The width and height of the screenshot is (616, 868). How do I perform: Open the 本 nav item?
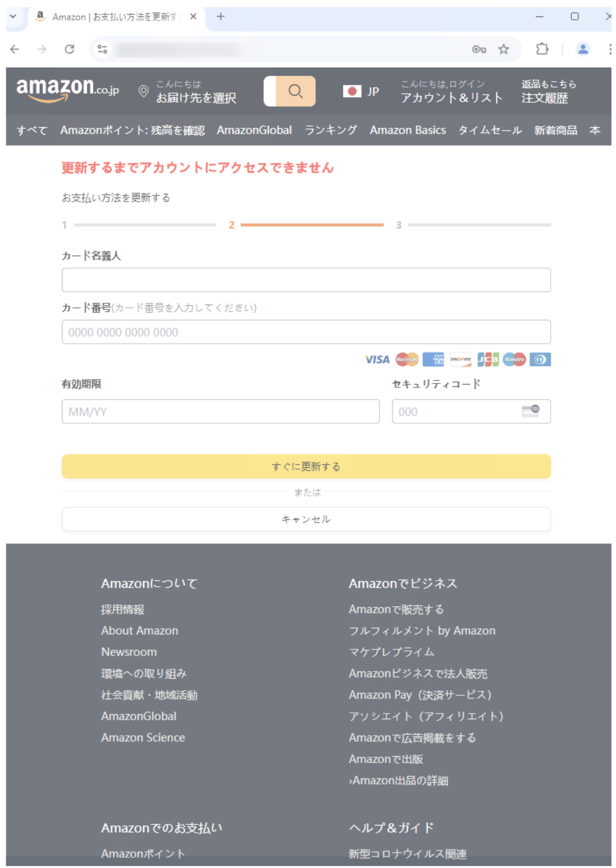tap(595, 130)
